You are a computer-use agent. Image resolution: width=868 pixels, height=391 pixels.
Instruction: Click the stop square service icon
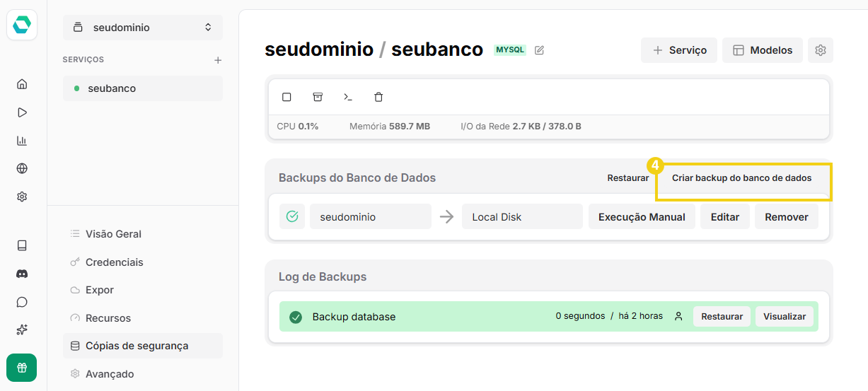coord(287,97)
